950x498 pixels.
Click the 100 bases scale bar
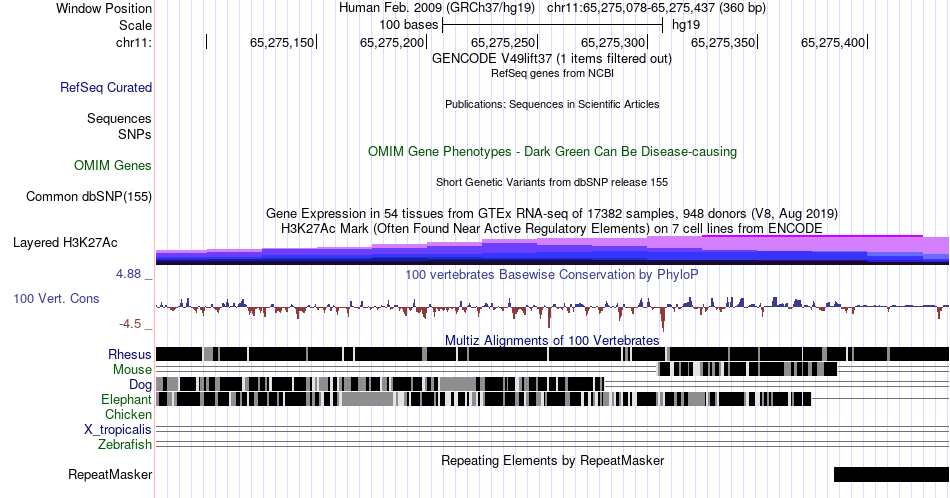(x=553, y=25)
